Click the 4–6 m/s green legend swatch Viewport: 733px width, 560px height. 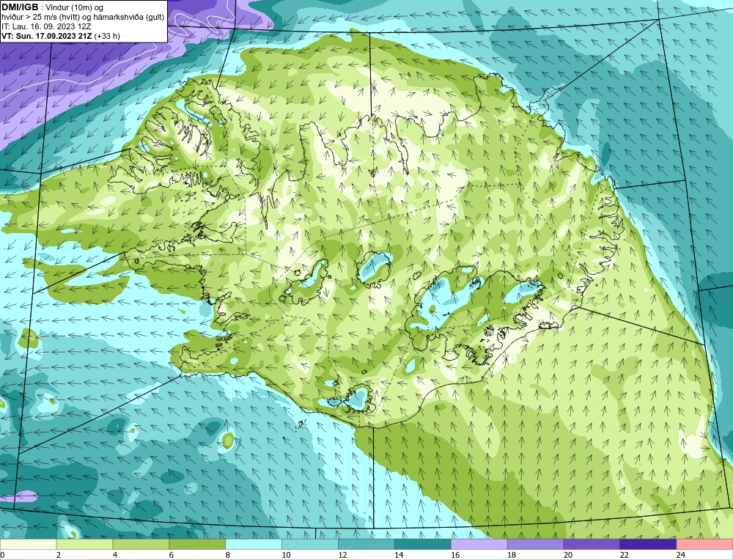(141, 545)
